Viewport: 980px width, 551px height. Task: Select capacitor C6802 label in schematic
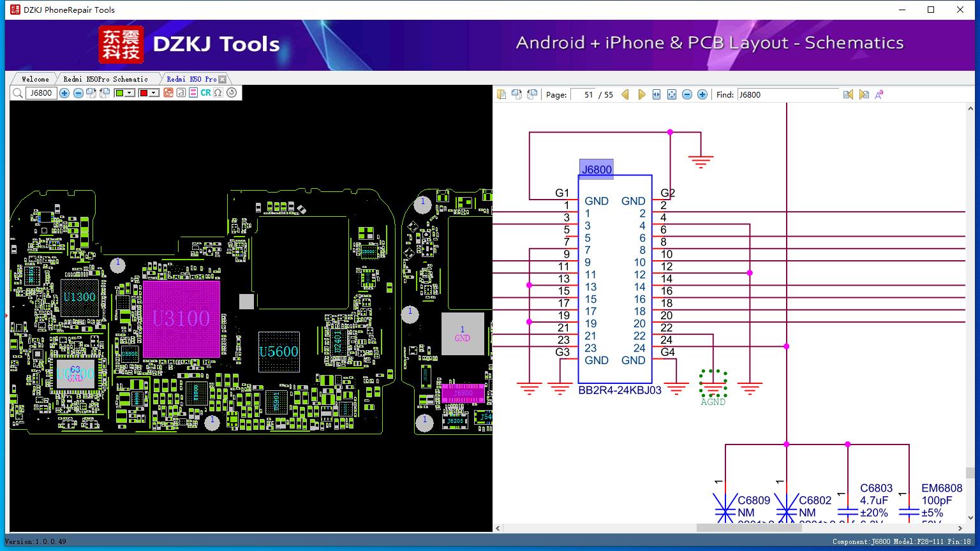click(x=815, y=501)
